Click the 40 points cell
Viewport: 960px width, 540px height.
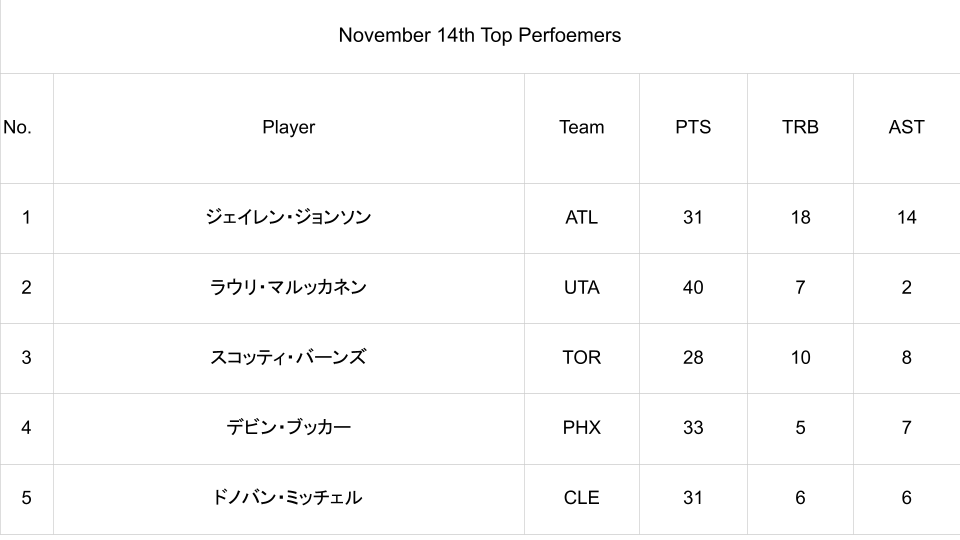point(693,287)
